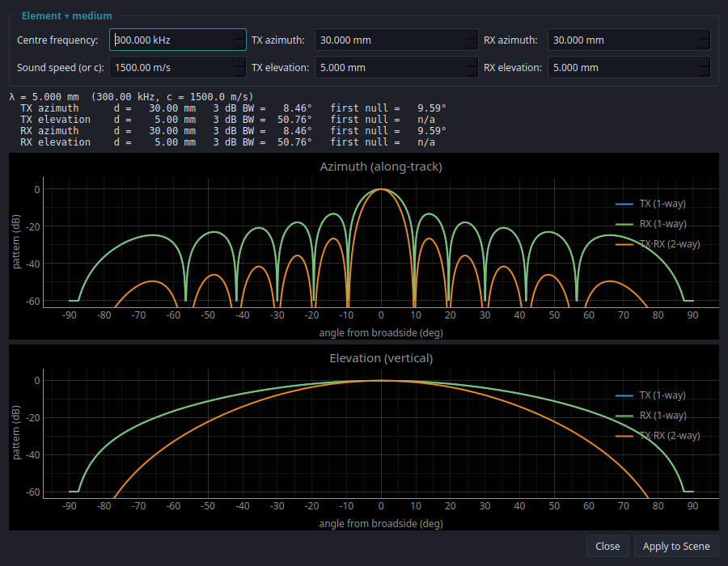This screenshot has width=728, height=566.
Task: Increase RX elevation using the up stepper
Action: (705, 62)
